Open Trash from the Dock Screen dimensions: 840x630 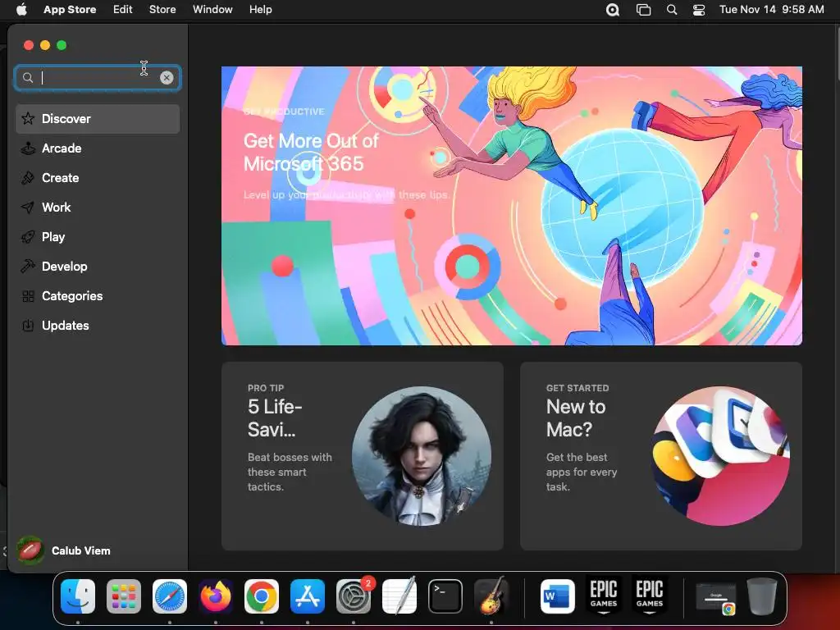[762, 596]
